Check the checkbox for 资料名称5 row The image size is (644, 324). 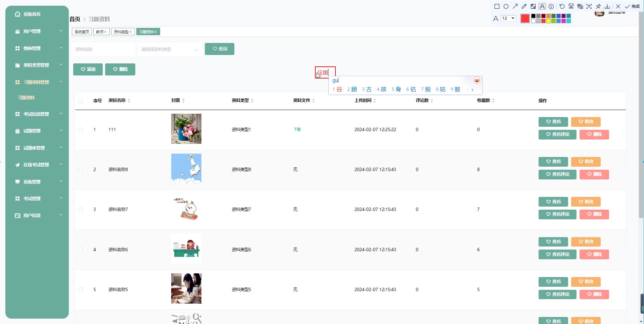click(81, 290)
